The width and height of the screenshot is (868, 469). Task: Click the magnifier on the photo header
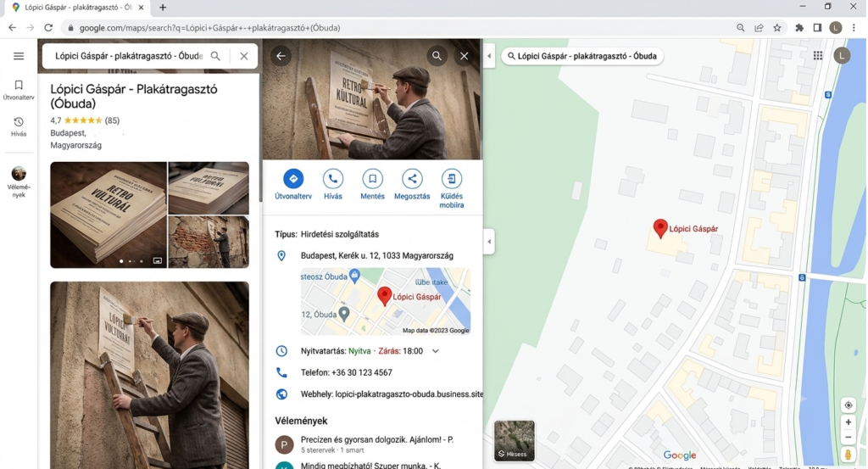pyautogui.click(x=437, y=56)
